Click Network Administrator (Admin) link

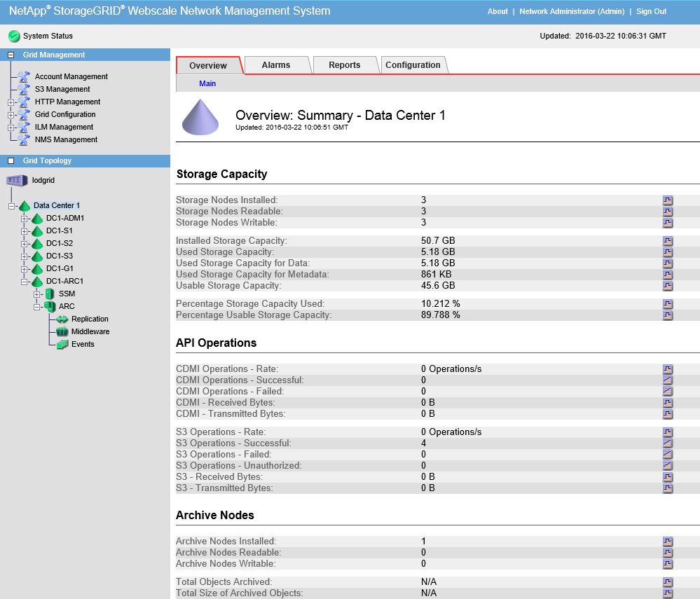click(572, 12)
